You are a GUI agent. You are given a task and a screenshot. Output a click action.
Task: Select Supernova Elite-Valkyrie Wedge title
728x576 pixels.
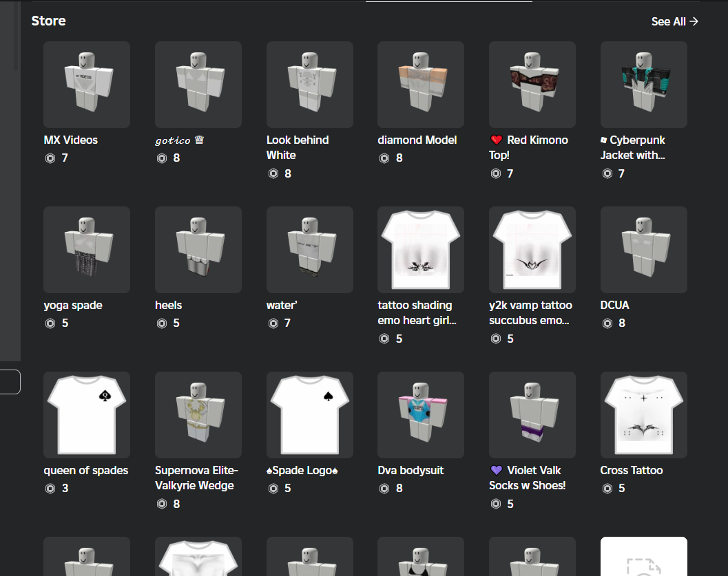[x=196, y=478]
